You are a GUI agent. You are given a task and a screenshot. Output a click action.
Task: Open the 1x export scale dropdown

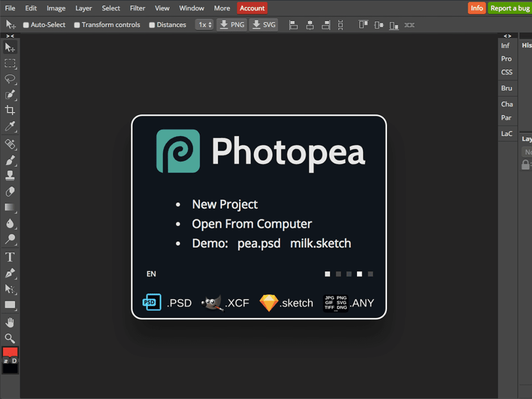204,25
